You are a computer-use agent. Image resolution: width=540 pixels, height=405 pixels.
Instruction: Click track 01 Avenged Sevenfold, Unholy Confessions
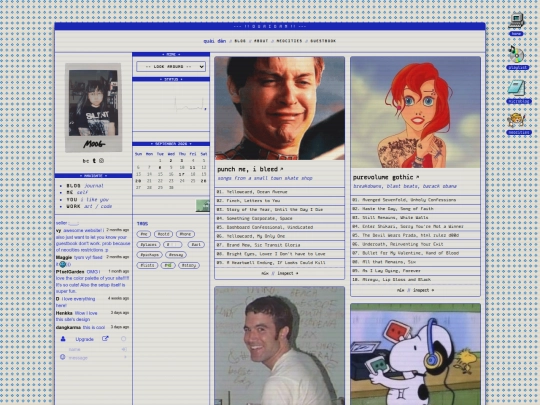coord(415,200)
